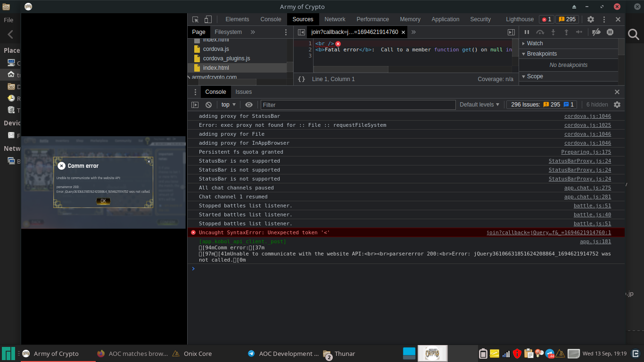Open DevTools settings gear at top
Viewport: 644px width, 362px height.
click(x=591, y=19)
